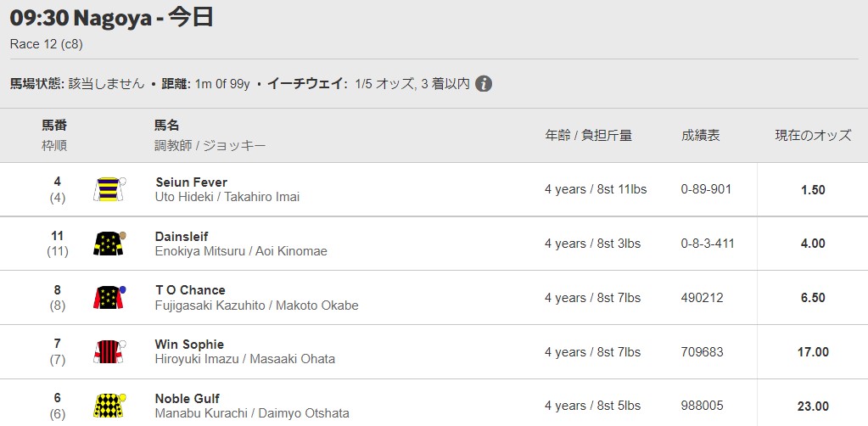The height and width of the screenshot is (426, 868).
Task: Click the 馬番 column header
Action: click(x=54, y=126)
